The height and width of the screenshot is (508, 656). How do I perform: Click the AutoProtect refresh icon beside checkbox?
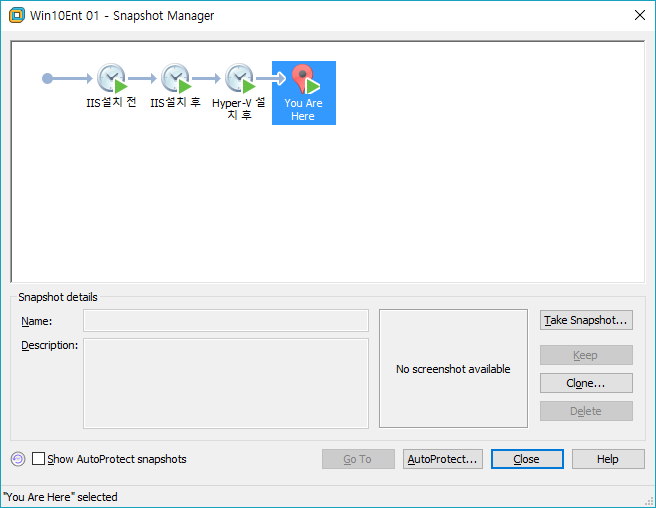click(18, 459)
